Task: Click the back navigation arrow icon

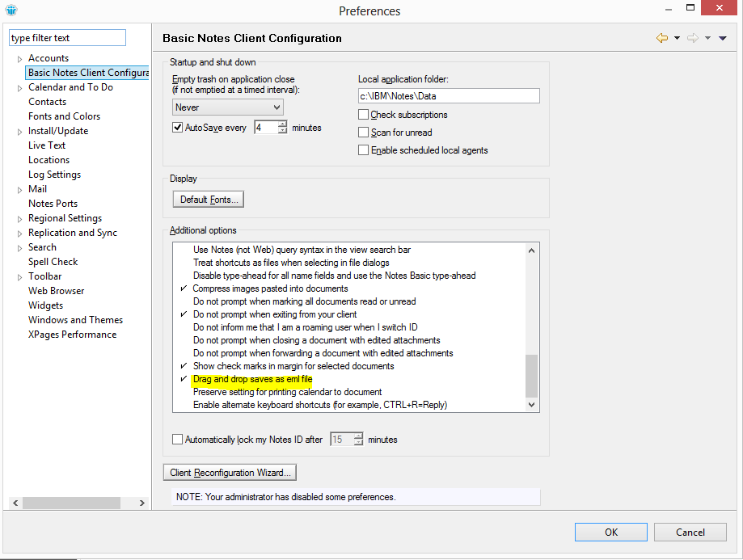Action: (x=662, y=38)
